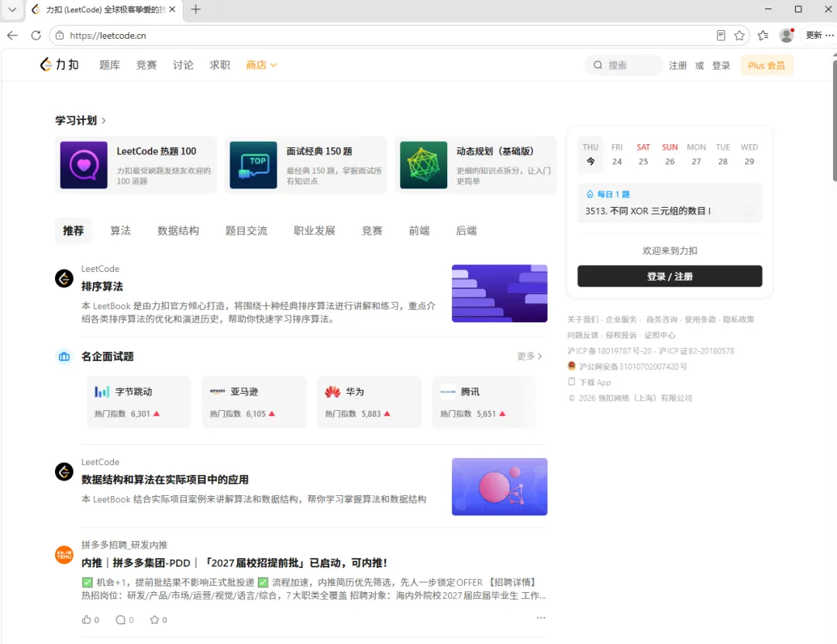This screenshot has width=837, height=644.
Task: Open 数据结构和算法在实际项目中的应用 post title
Action: click(x=165, y=480)
